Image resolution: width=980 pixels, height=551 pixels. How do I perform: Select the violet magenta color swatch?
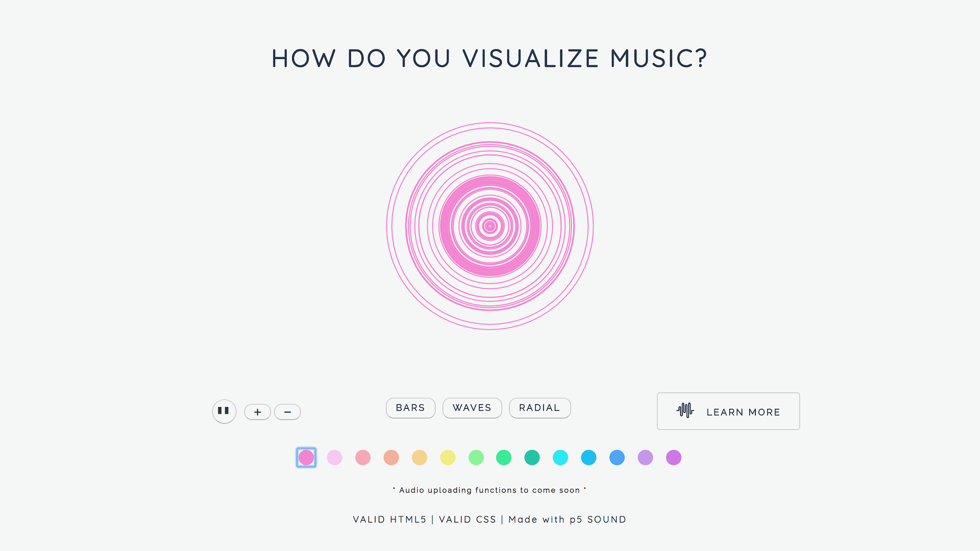coord(674,457)
